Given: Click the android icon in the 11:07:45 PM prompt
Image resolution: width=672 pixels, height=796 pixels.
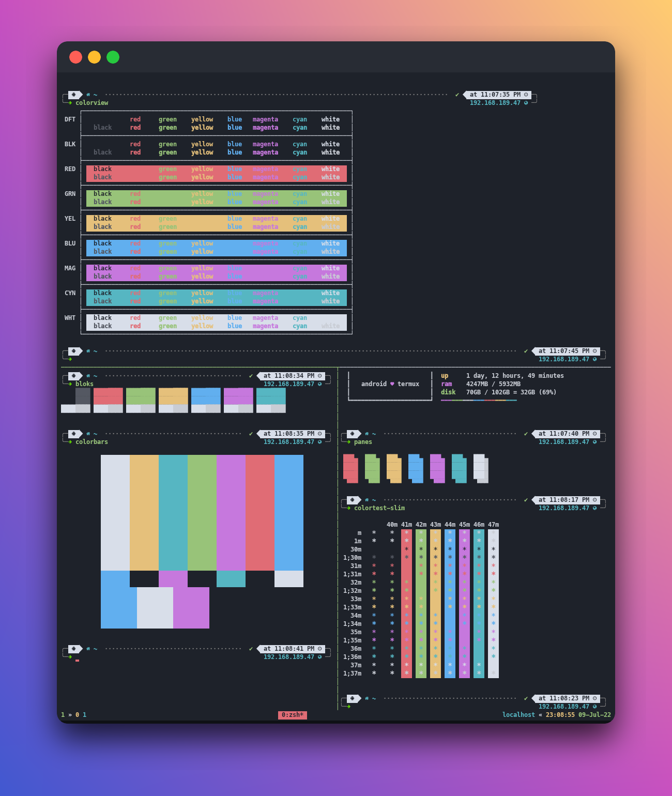Looking at the screenshot, I should click(x=74, y=351).
